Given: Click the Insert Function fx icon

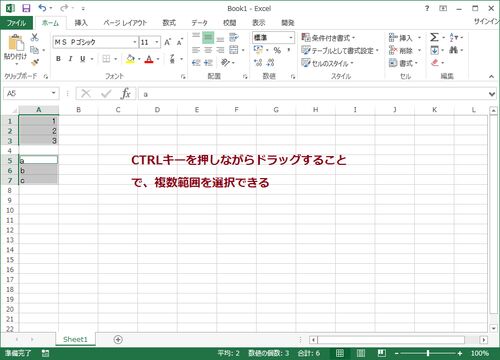Looking at the screenshot, I should pyautogui.click(x=126, y=94).
